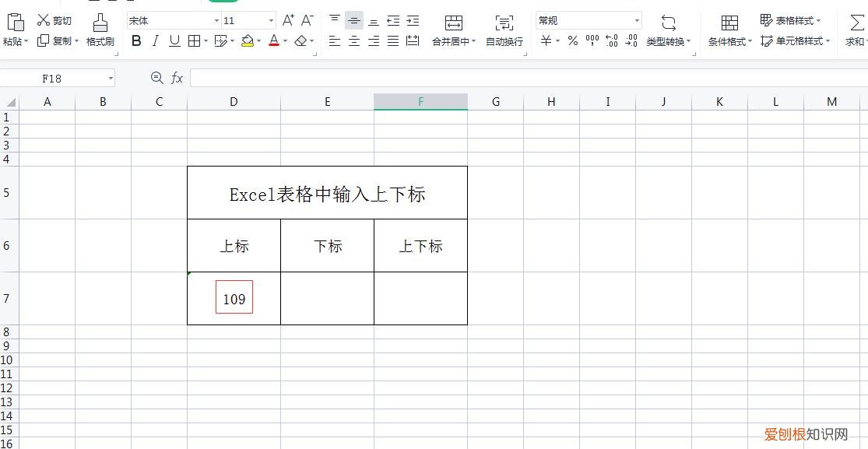
Task: Open the comma style (千位分隔) icon
Action: pyautogui.click(x=592, y=40)
